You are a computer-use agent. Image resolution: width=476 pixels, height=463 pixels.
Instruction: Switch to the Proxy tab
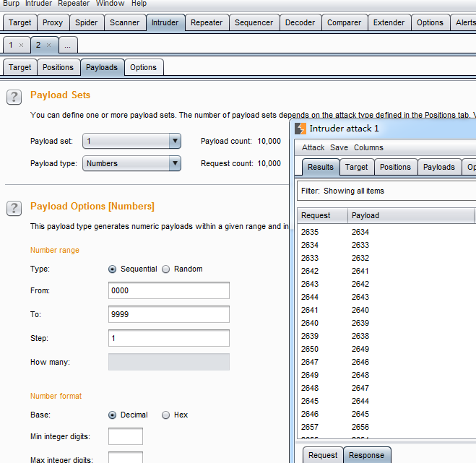(x=53, y=23)
